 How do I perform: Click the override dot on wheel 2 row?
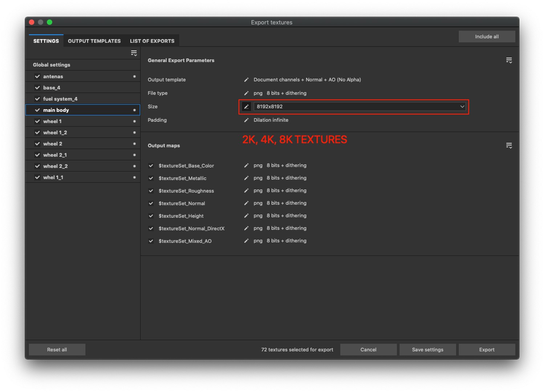[134, 144]
